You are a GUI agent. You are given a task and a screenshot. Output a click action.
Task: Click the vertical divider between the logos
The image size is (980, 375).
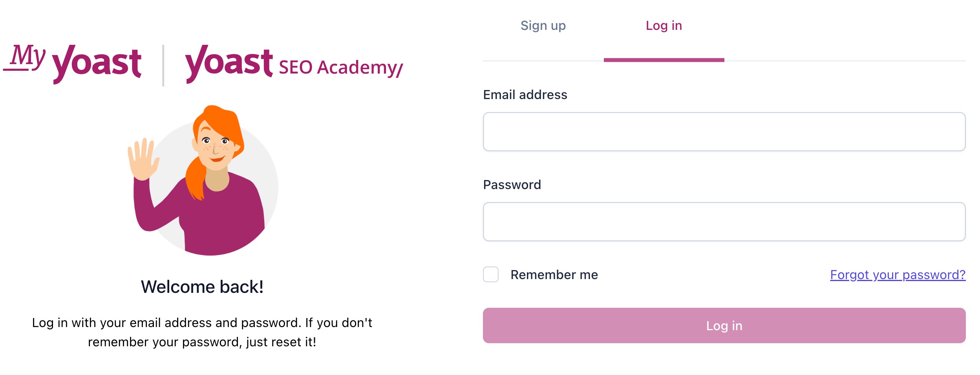[163, 66]
